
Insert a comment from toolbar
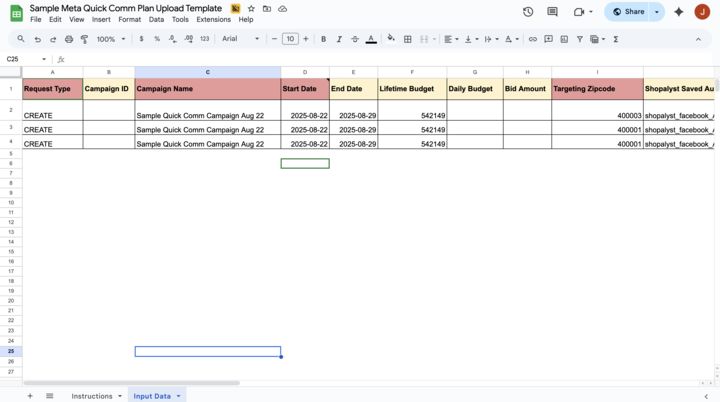548,39
